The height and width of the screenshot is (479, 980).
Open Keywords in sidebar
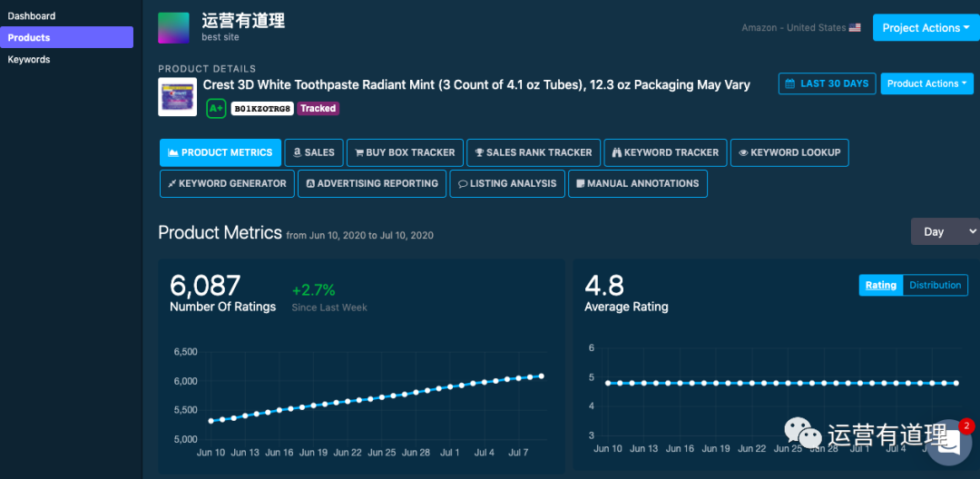[x=29, y=60]
